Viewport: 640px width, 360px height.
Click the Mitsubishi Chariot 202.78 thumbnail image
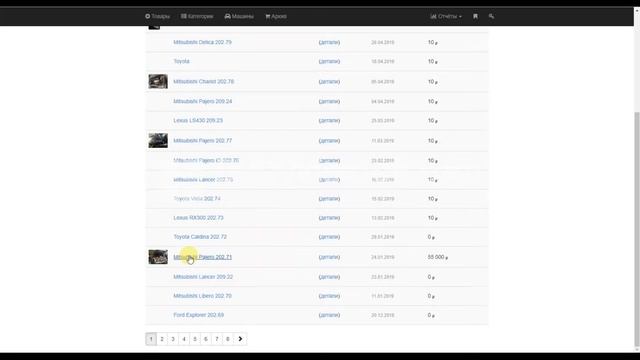pos(158,81)
